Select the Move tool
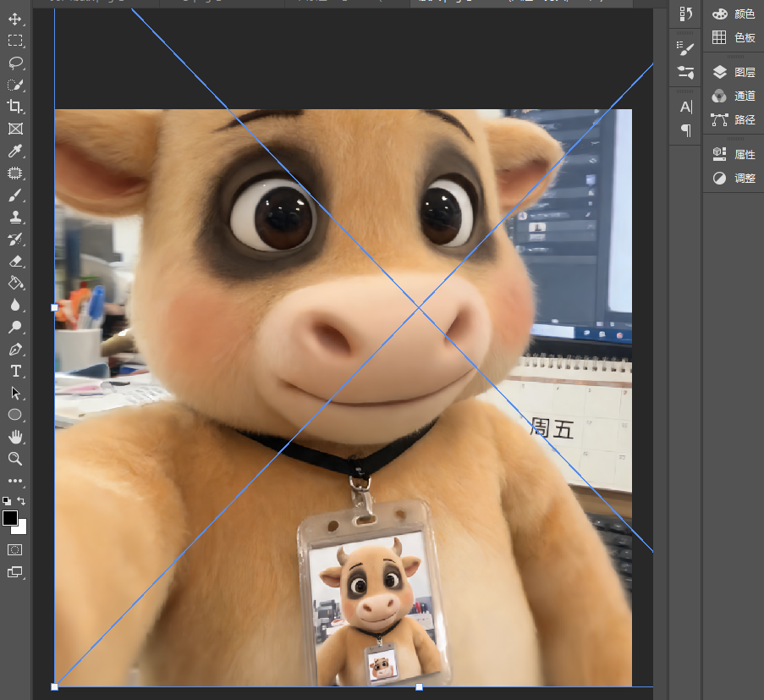 (x=15, y=19)
